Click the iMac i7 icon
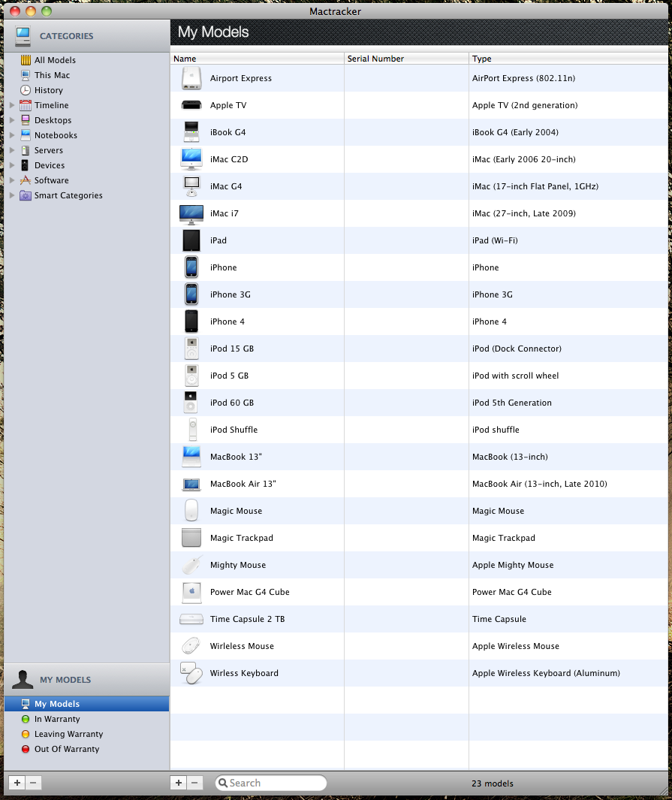Viewport: 672px width, 800px height. pos(191,214)
